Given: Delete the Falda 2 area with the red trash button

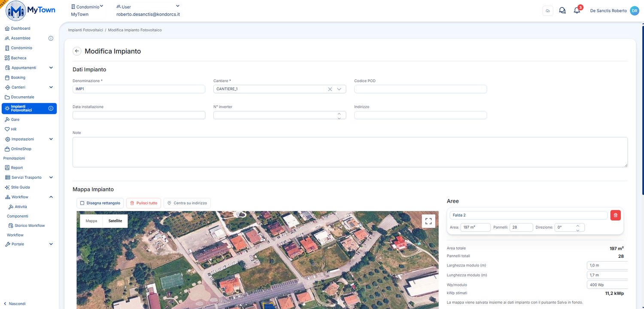Looking at the screenshot, I should (x=615, y=215).
